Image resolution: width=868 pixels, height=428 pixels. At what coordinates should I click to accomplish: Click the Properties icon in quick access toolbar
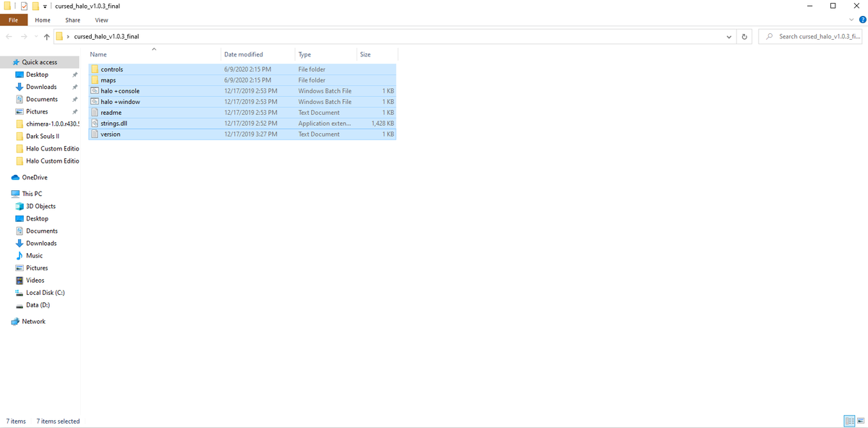24,6
